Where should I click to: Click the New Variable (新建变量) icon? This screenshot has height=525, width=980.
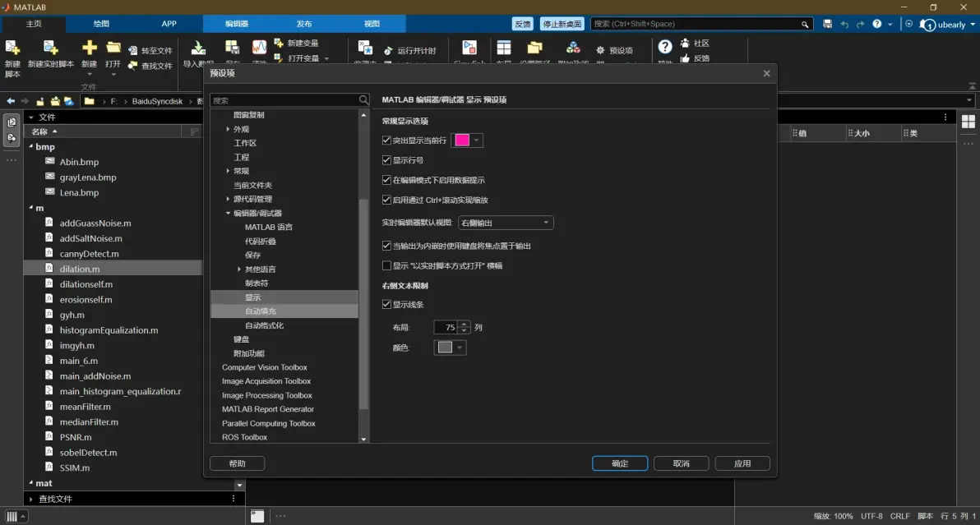279,43
